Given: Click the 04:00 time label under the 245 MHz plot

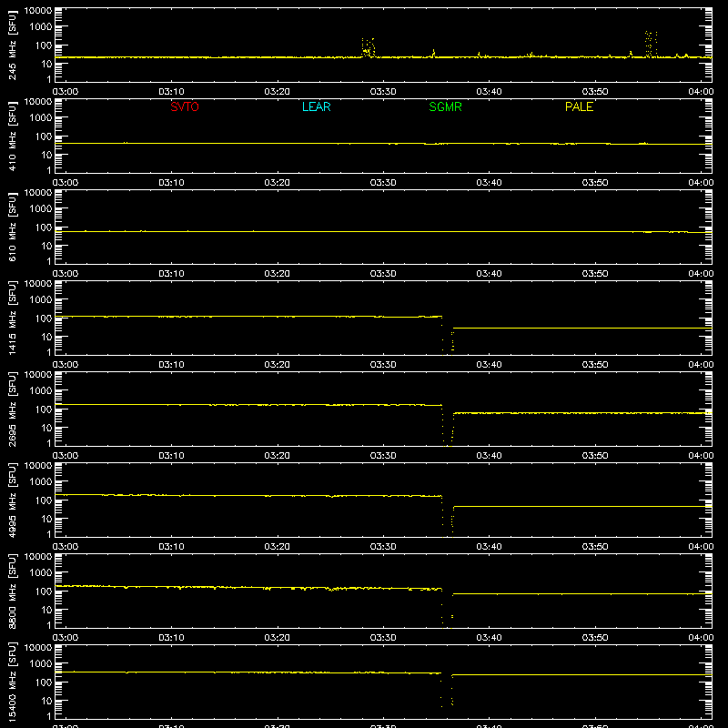Looking at the screenshot, I should tap(701, 92).
